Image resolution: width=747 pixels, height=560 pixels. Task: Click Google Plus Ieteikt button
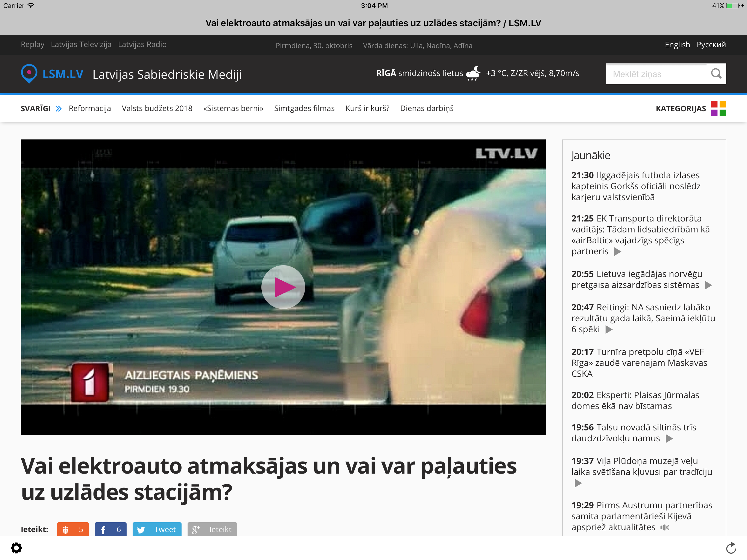pyautogui.click(x=212, y=529)
